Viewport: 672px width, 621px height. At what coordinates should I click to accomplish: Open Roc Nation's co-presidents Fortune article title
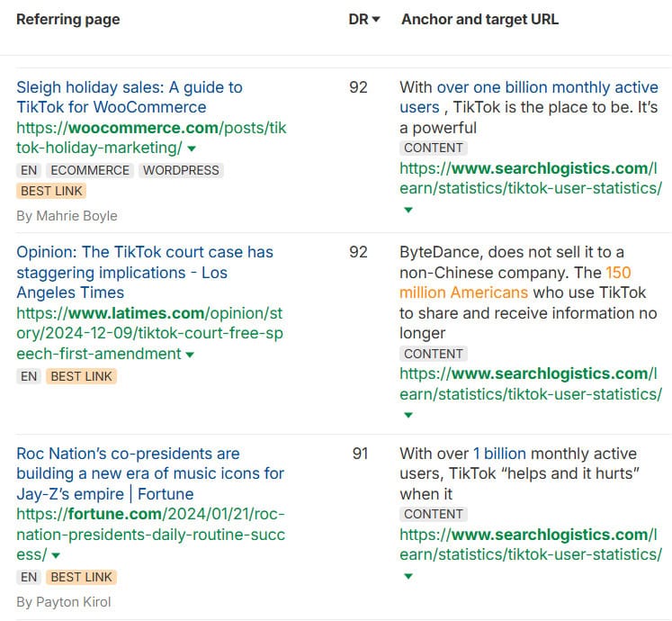(x=150, y=474)
